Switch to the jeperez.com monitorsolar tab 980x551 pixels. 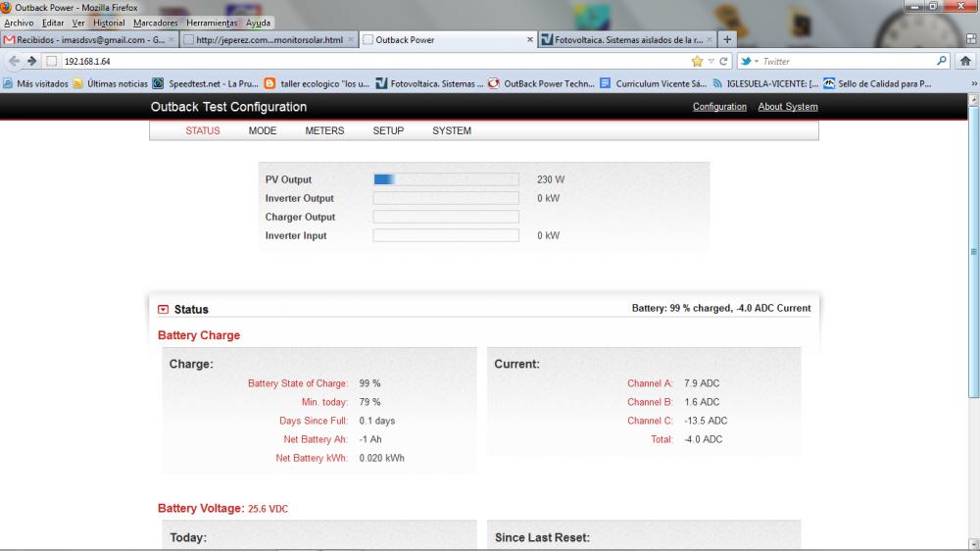[269, 39]
